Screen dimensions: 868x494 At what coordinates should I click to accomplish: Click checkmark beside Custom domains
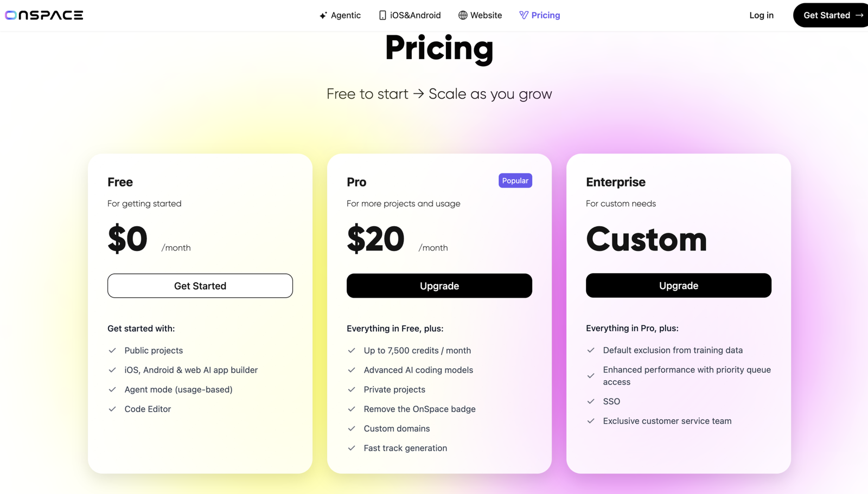352,428
